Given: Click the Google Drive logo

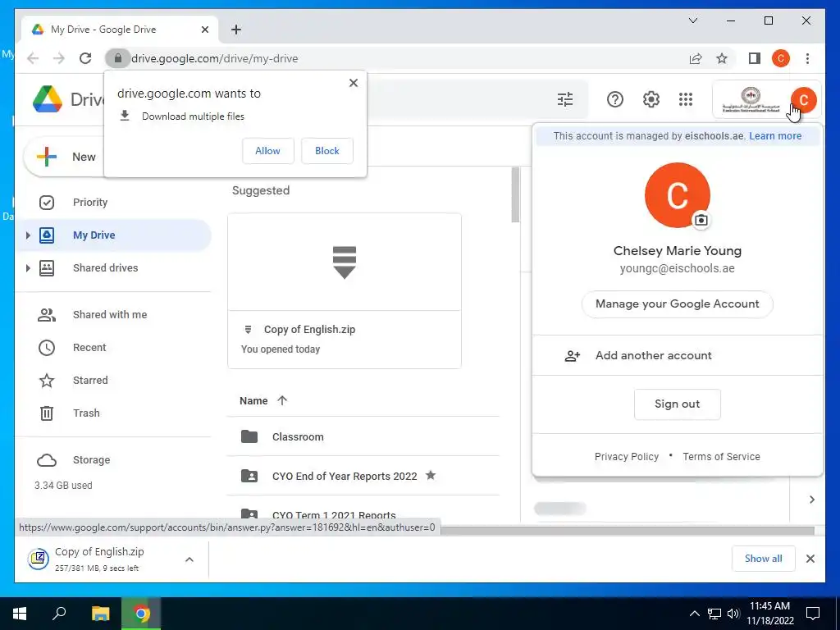Looking at the screenshot, I should coord(47,99).
